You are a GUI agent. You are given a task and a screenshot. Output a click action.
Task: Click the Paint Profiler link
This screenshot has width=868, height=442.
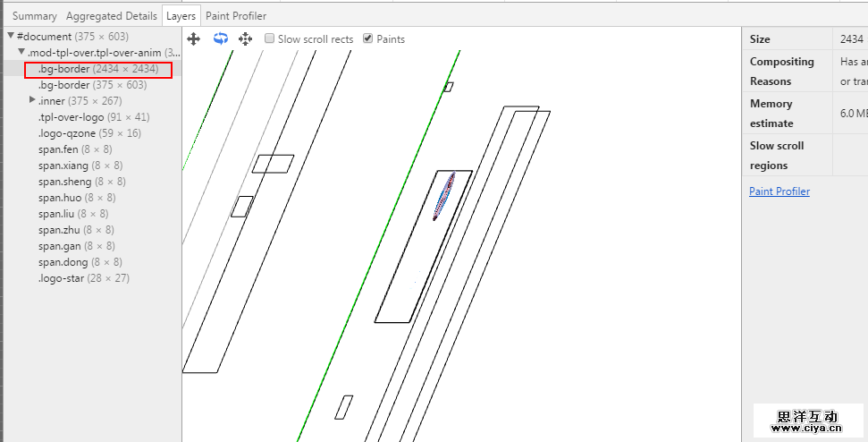779,191
